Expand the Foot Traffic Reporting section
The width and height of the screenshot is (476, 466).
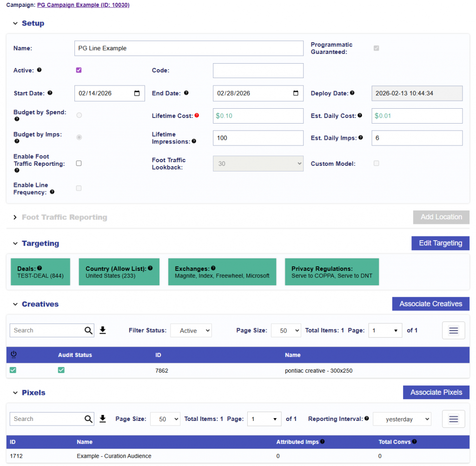[15, 217]
